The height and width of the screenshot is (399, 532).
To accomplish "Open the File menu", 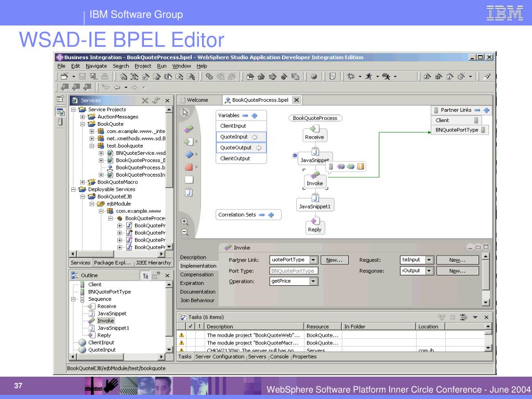I will coord(61,66).
